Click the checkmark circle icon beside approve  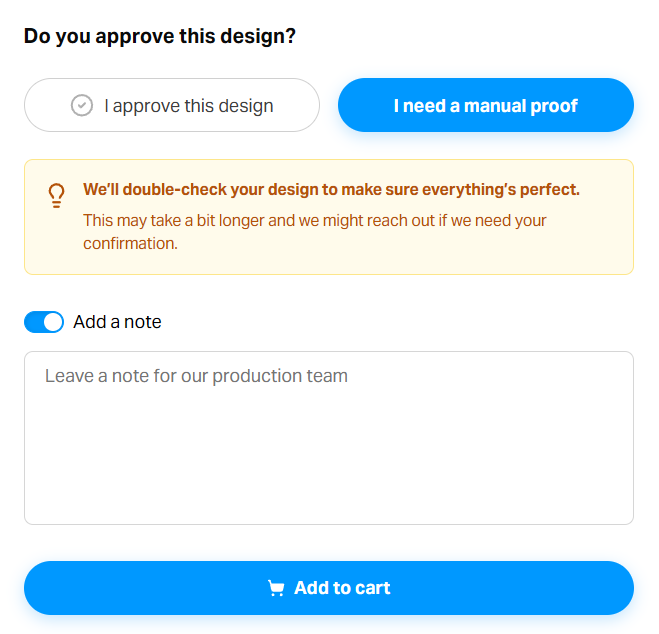pos(82,105)
